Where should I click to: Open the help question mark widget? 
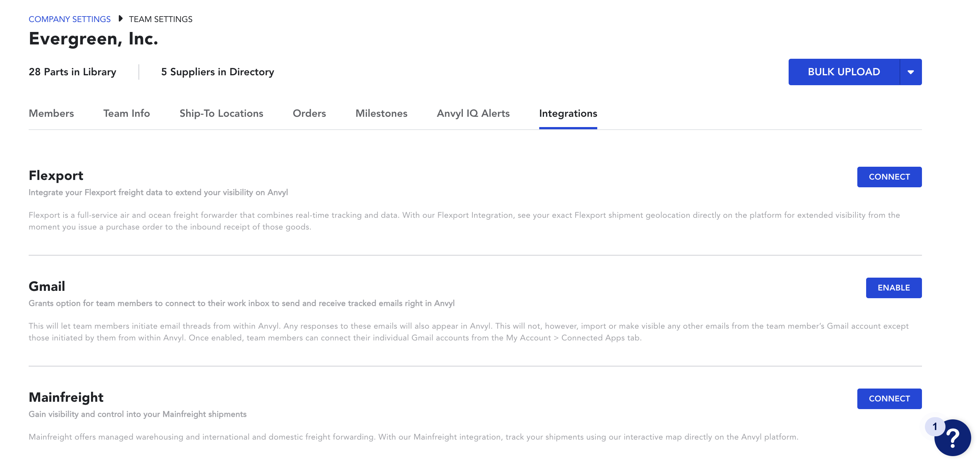(954, 438)
